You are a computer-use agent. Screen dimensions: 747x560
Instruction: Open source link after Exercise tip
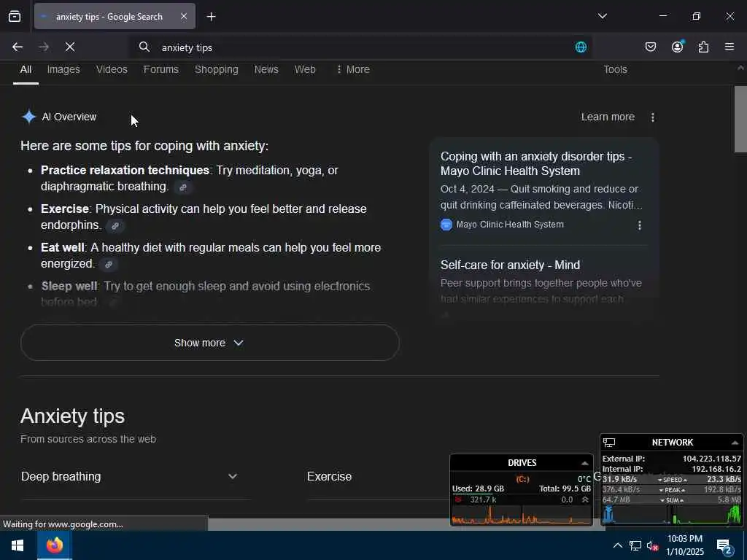pyautogui.click(x=115, y=226)
